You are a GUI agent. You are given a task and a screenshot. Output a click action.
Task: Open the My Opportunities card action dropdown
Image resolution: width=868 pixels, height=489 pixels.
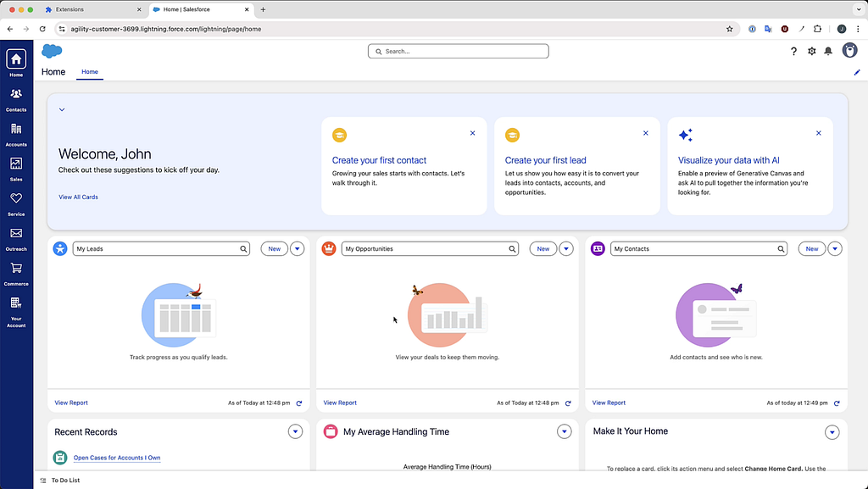(x=565, y=249)
